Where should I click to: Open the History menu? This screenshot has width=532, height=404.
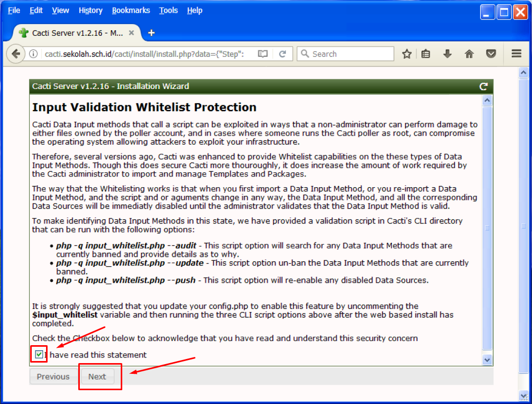click(x=91, y=10)
